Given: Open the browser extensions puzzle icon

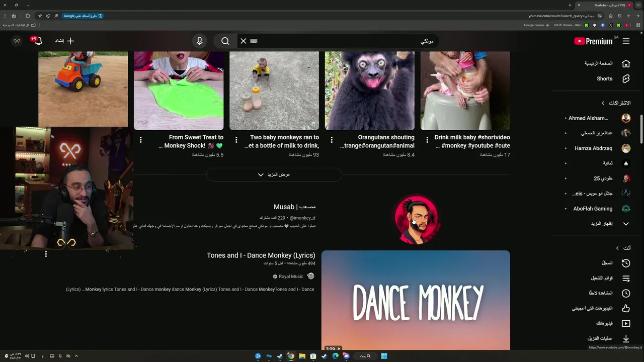Looking at the screenshot, I should pos(27,16).
